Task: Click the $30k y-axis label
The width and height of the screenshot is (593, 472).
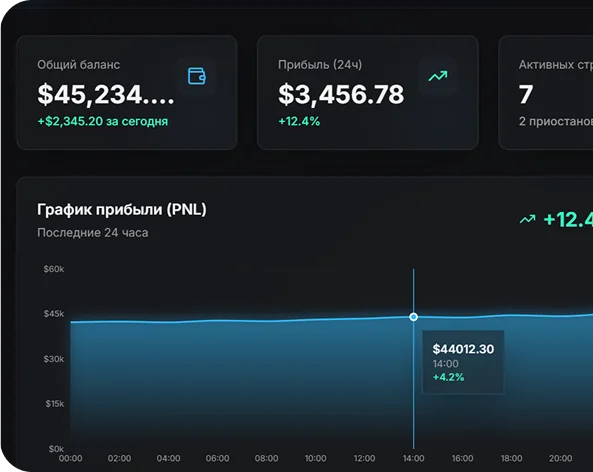Action: click(x=54, y=359)
